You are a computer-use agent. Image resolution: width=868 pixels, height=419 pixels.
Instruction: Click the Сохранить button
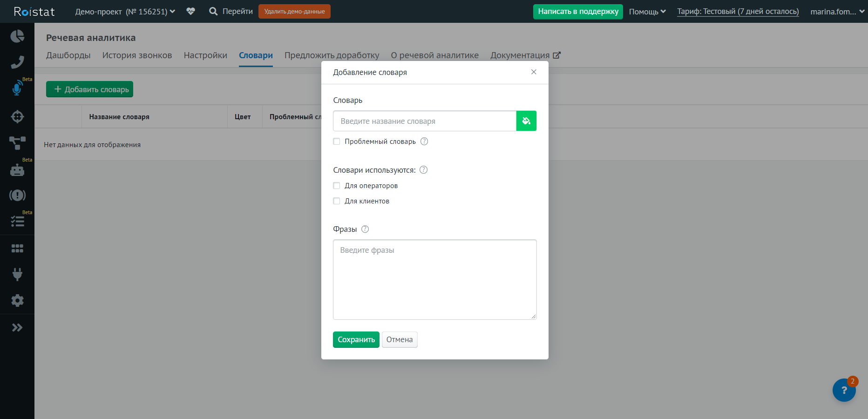point(356,339)
